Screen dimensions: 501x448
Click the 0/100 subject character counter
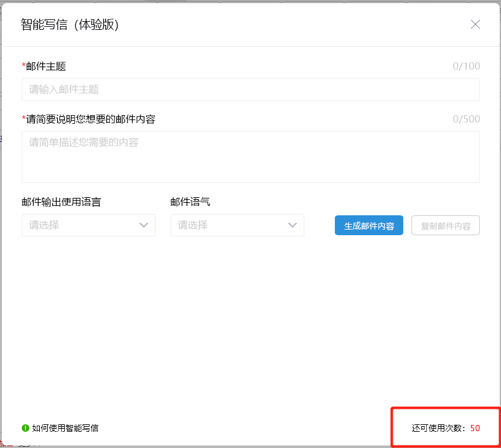[x=466, y=67]
